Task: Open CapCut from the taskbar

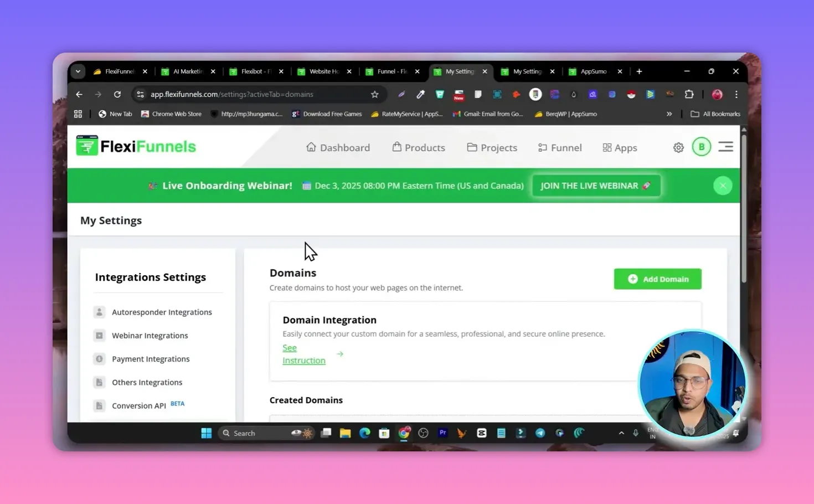Action: coord(482,433)
